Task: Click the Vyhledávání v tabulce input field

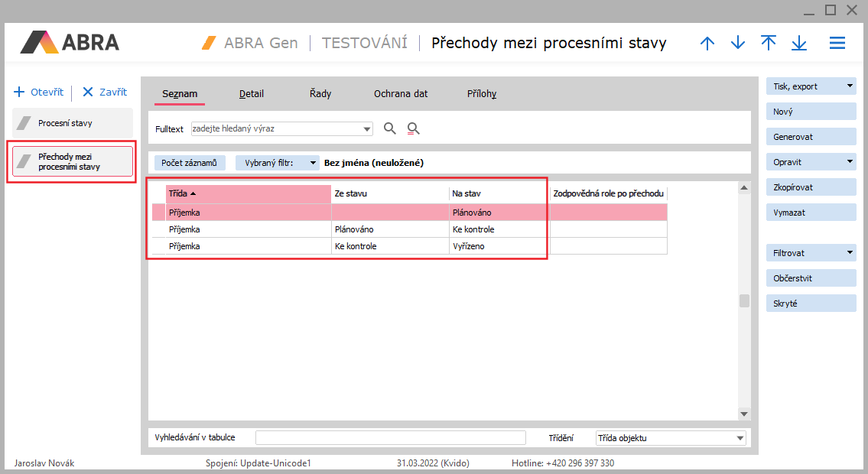Action: point(390,437)
